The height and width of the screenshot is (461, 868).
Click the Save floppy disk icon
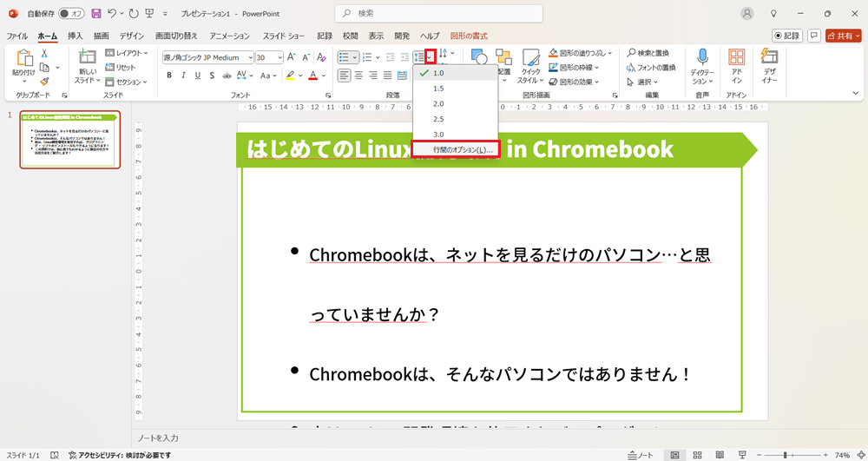tap(95, 13)
